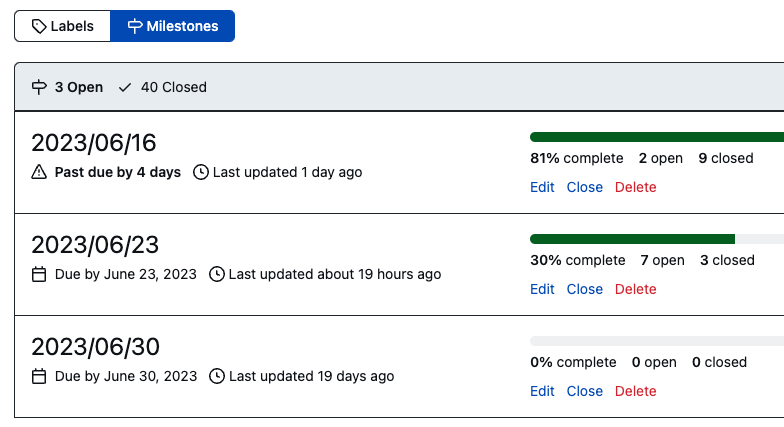Click the checkmark icon beside 40 Closed

[124, 88]
